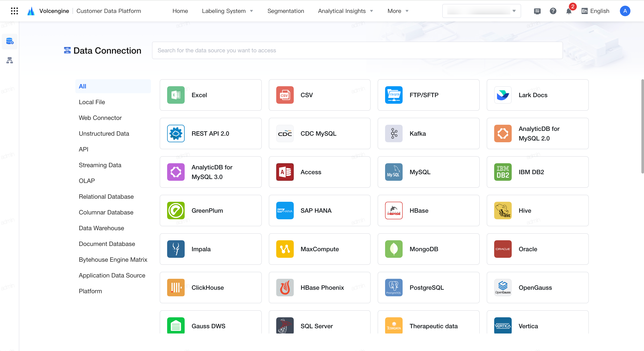This screenshot has height=351, width=644.
Task: Expand the Analytical Insights menu
Action: [x=345, y=11]
